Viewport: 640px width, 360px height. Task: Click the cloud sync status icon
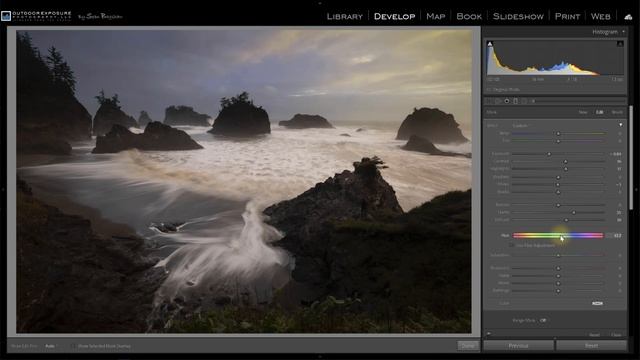click(x=628, y=17)
